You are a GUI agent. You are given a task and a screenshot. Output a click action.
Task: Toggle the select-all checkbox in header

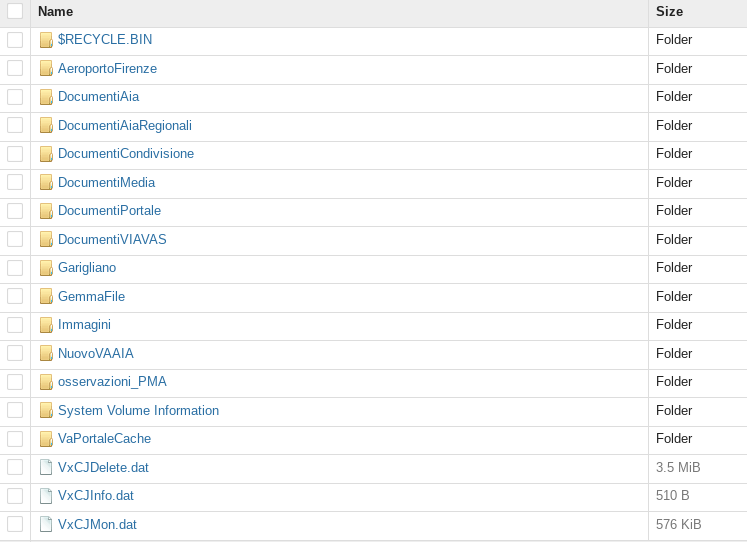click(x=15, y=11)
